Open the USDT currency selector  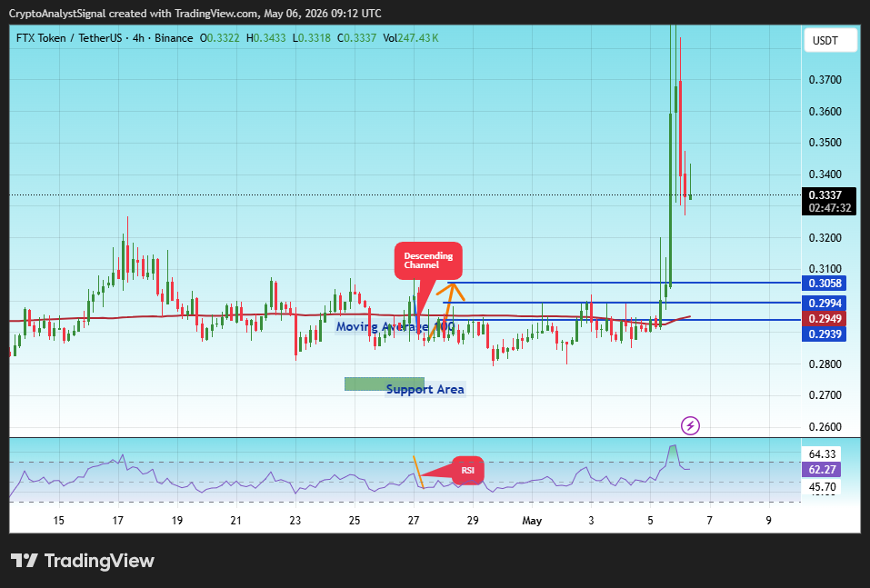(x=830, y=41)
